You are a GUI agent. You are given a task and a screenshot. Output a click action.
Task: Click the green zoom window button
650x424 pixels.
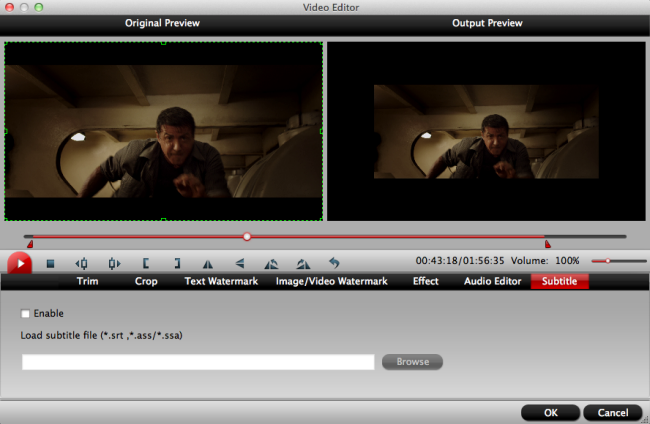pyautogui.click(x=39, y=7)
